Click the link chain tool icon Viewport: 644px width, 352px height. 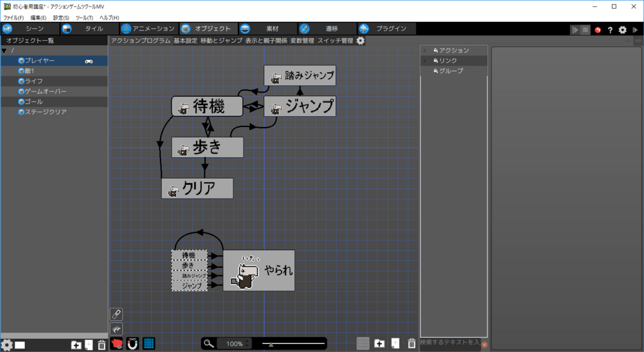pos(116,314)
